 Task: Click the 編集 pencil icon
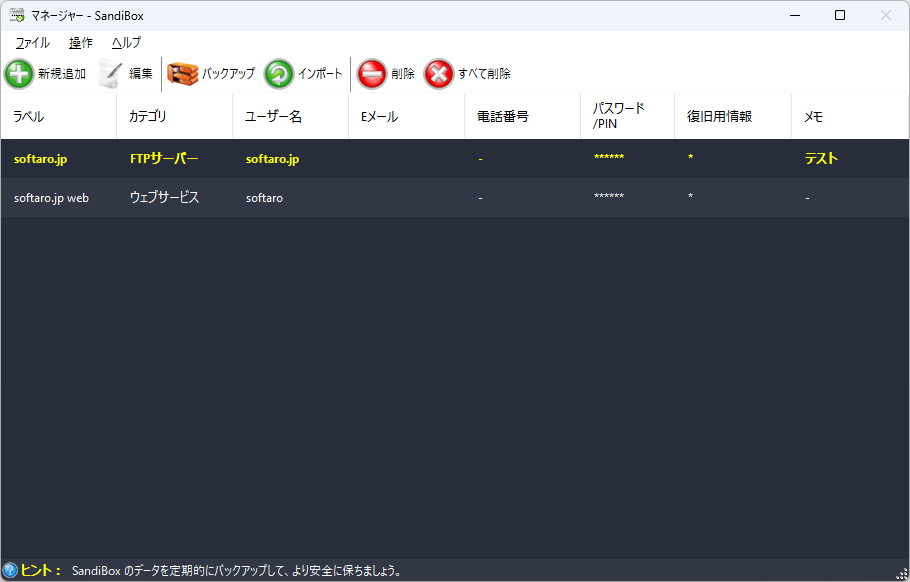[110, 74]
